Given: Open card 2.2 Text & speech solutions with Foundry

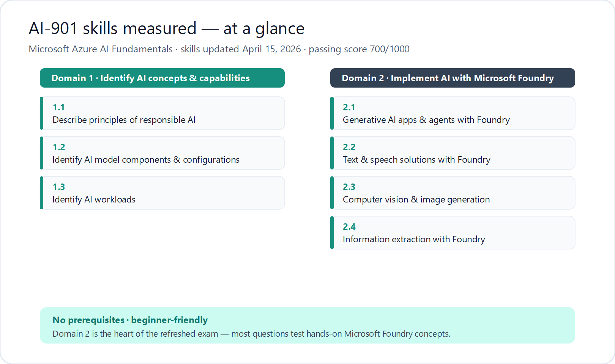Looking at the screenshot, I should coord(453,153).
